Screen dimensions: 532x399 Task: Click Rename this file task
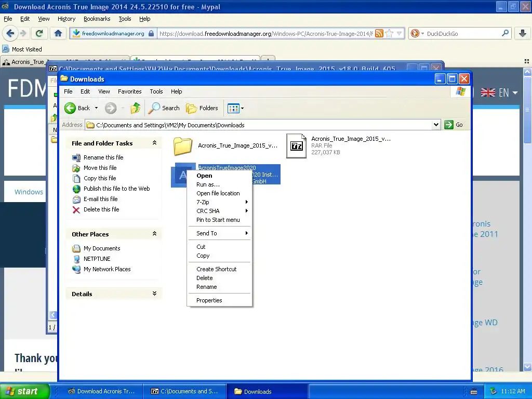103,157
